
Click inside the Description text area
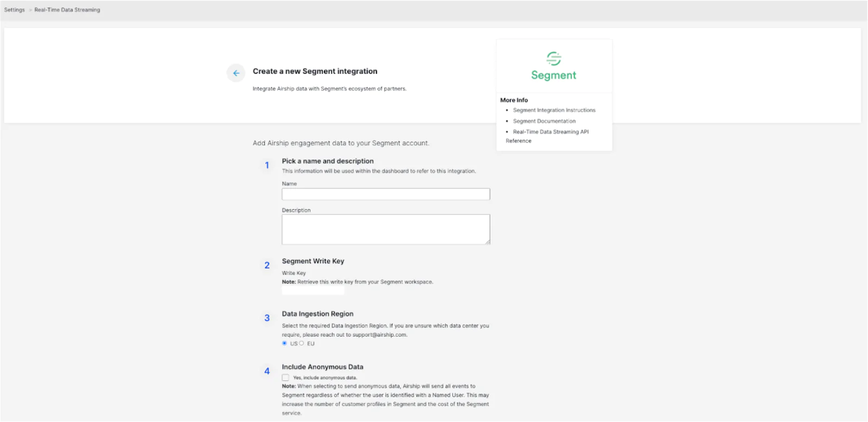coord(386,229)
